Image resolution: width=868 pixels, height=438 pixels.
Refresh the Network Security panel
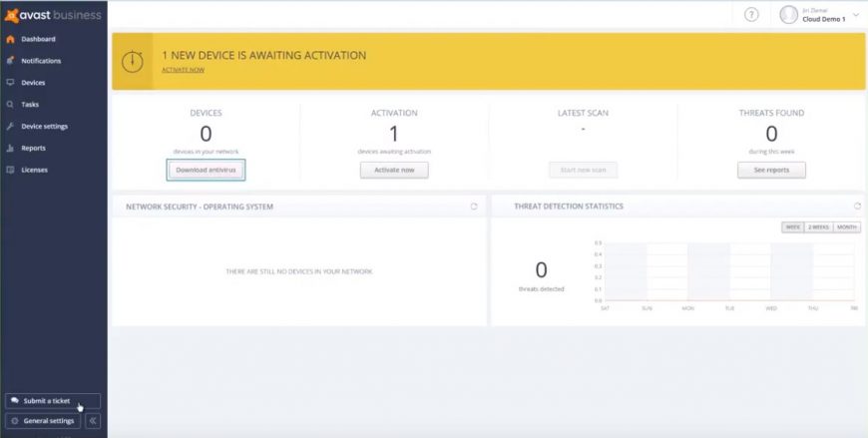[474, 206]
